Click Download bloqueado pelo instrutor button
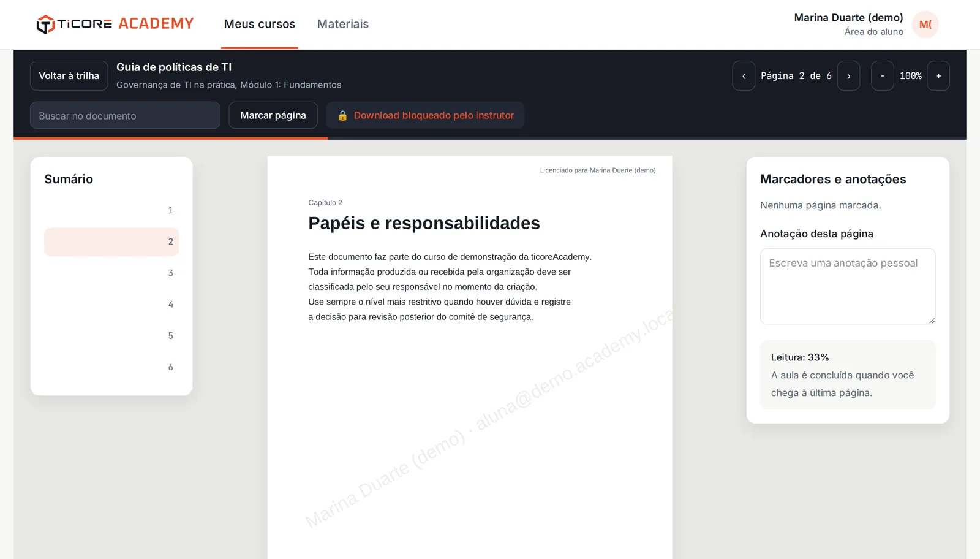The width and height of the screenshot is (980, 559). click(x=425, y=115)
